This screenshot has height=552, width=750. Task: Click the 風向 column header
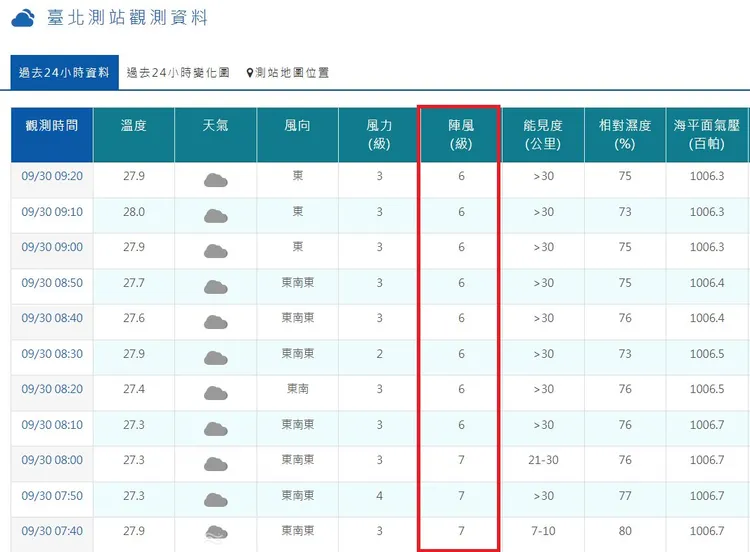click(x=298, y=135)
